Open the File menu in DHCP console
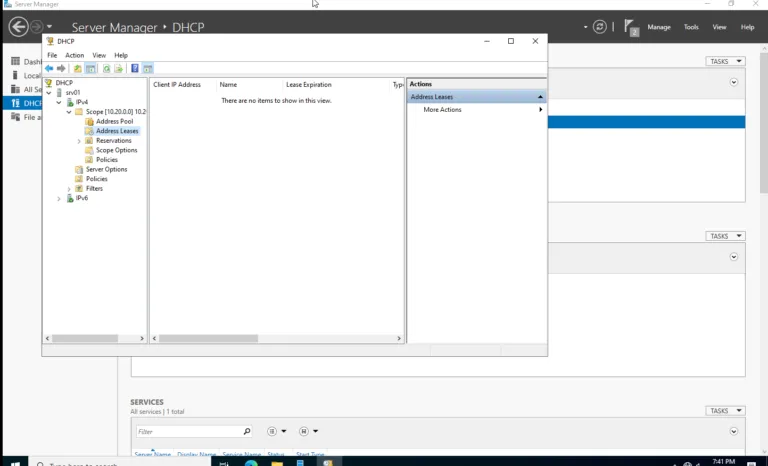768x466 pixels. [x=52, y=55]
